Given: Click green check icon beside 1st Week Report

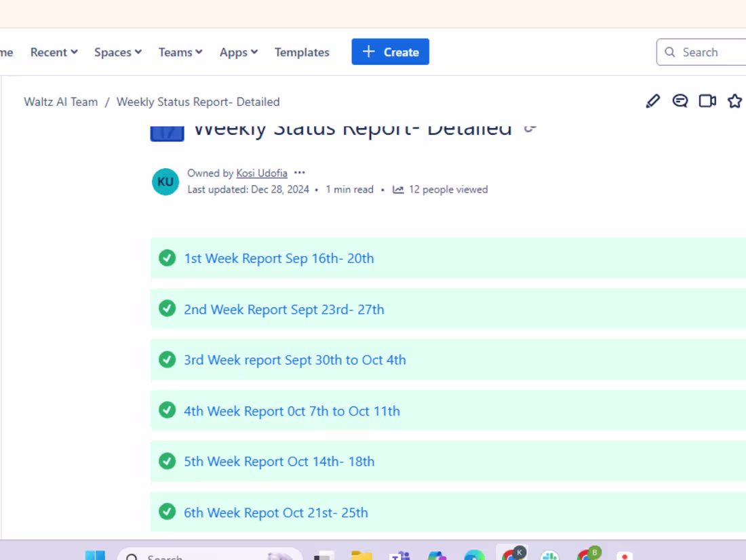Looking at the screenshot, I should coord(167,258).
